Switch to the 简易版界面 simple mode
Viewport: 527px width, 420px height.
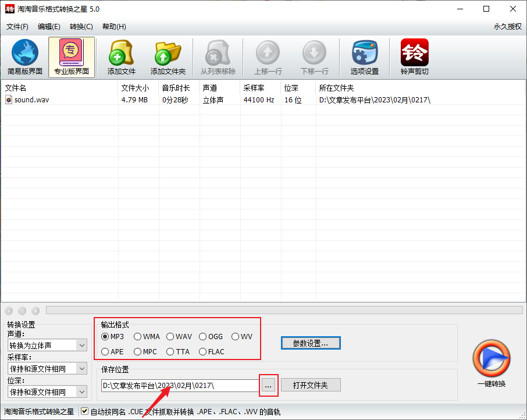pyautogui.click(x=25, y=57)
